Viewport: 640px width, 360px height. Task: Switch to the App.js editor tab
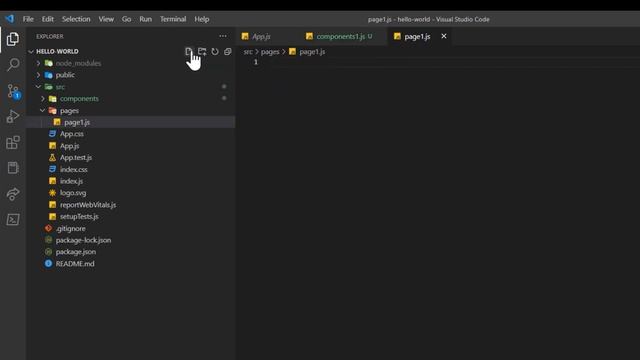click(261, 36)
